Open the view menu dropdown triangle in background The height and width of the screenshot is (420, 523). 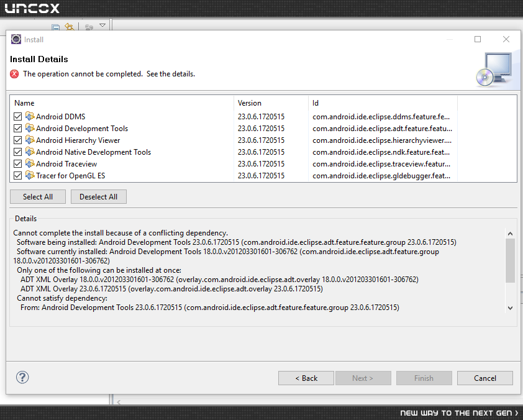[102, 25]
